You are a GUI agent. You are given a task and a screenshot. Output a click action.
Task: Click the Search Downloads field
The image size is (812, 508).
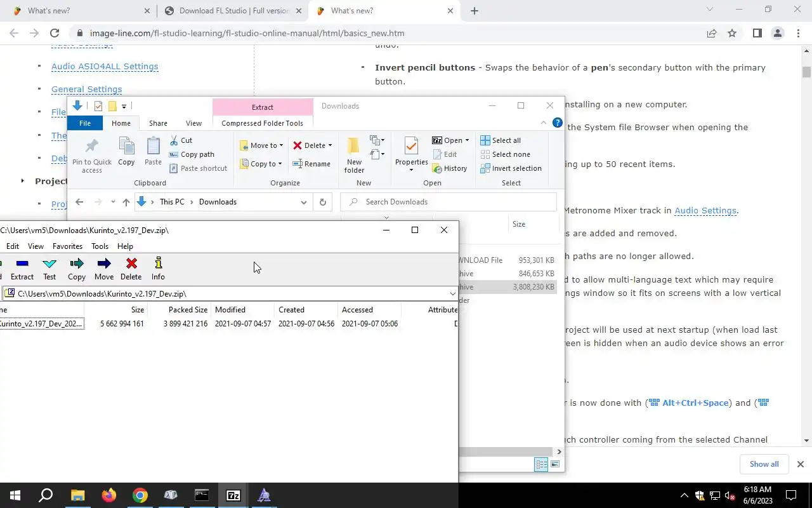click(x=449, y=202)
